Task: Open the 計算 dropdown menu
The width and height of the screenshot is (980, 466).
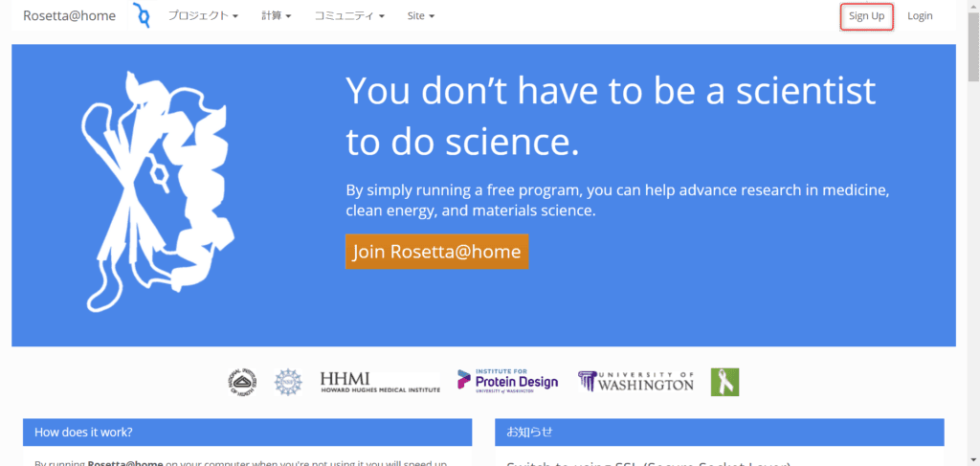Action: point(277,16)
